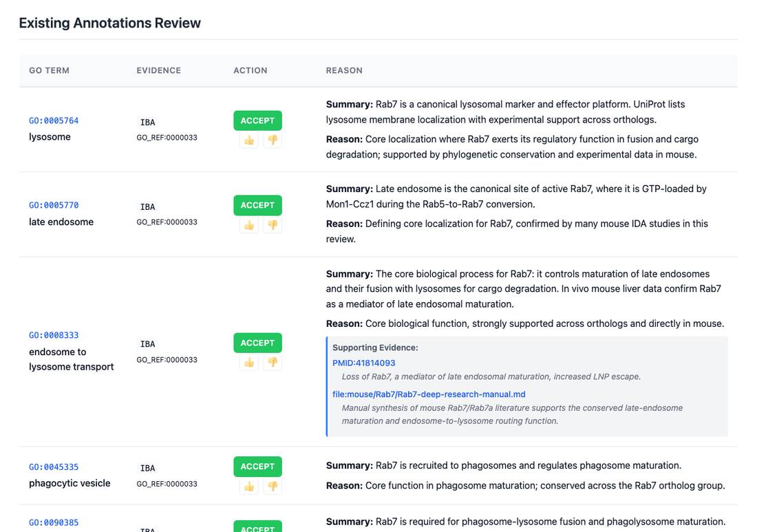Open GO:0005764 lysosome term link

pyautogui.click(x=54, y=120)
